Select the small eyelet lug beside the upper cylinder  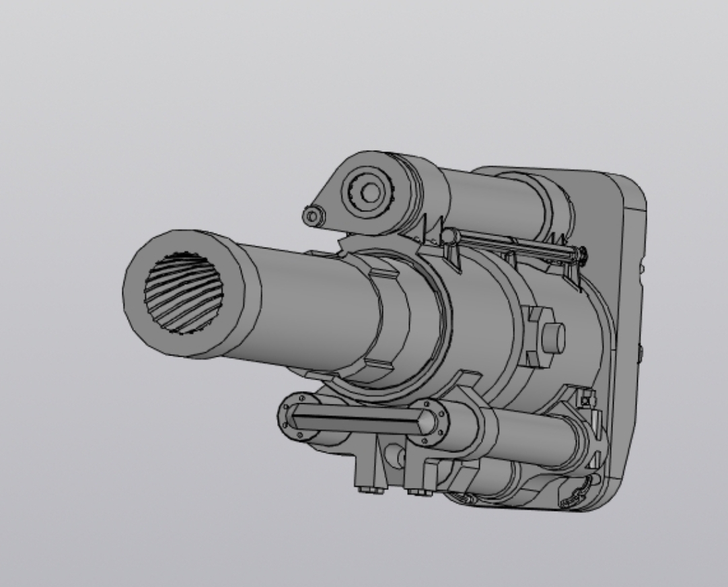coord(311,216)
